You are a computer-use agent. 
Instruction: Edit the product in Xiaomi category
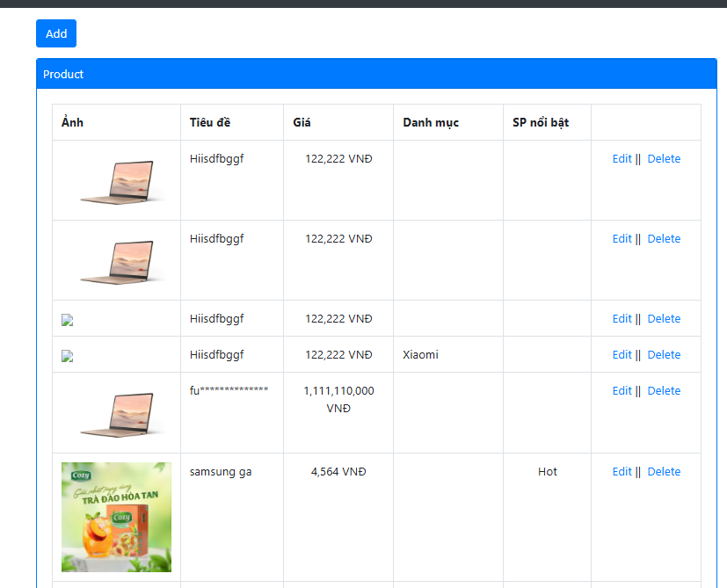point(622,355)
